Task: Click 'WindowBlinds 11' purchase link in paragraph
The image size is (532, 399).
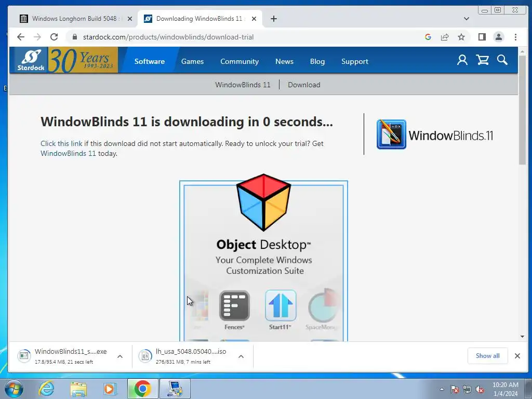Action: pos(68,153)
